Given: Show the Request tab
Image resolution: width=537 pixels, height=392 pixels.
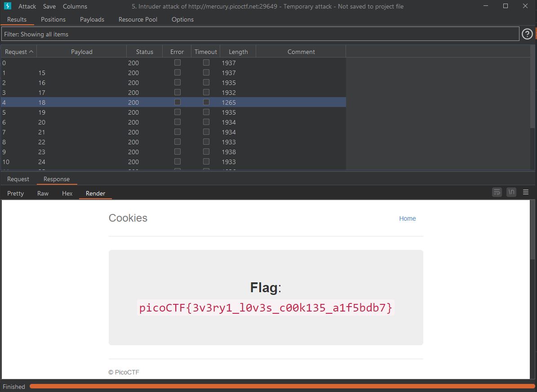Looking at the screenshot, I should pyautogui.click(x=18, y=179).
